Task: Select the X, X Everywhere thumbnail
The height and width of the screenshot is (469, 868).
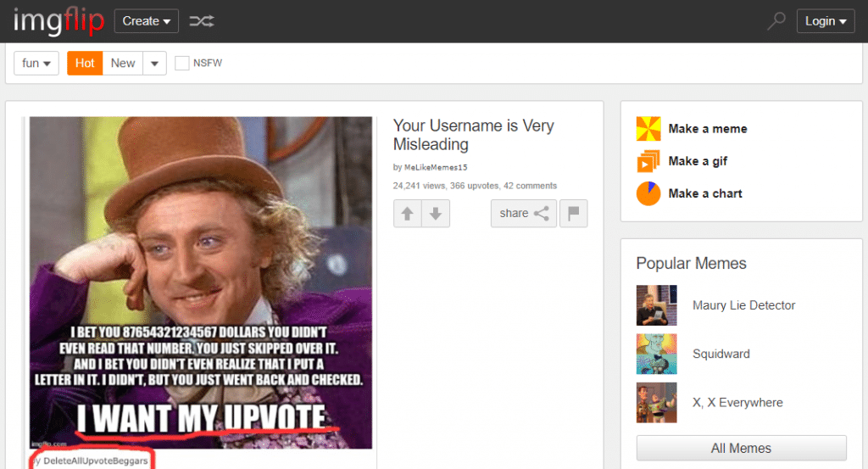Action: tap(657, 403)
